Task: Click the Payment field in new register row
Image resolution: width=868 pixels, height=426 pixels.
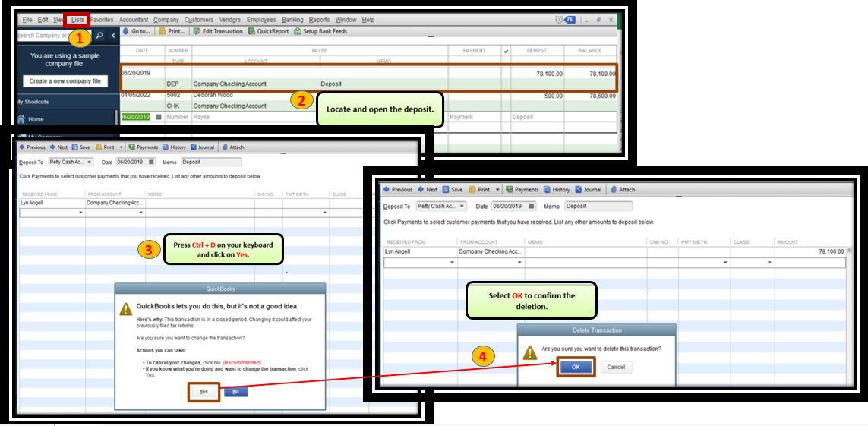Action: coord(475,117)
